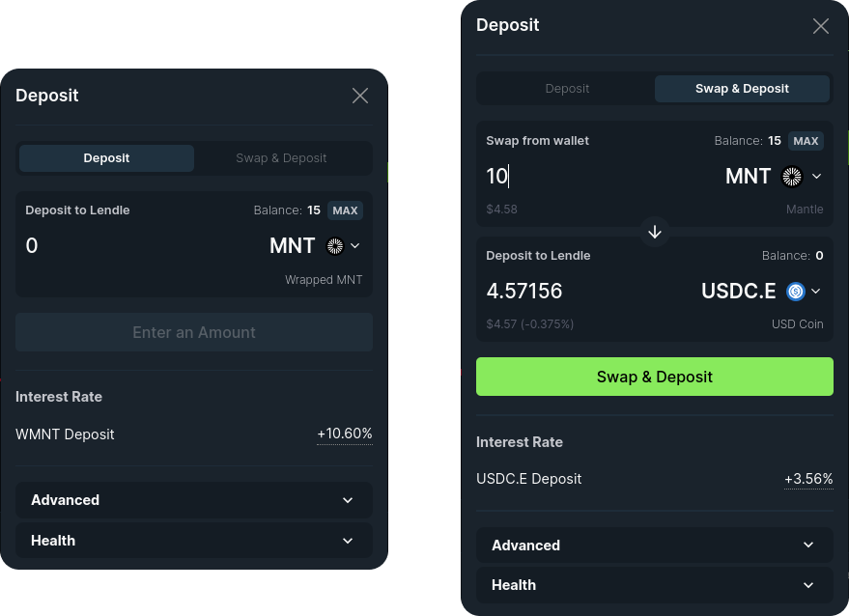
Task: Switch to Swap & Deposit tab in left dialog
Action: point(281,158)
